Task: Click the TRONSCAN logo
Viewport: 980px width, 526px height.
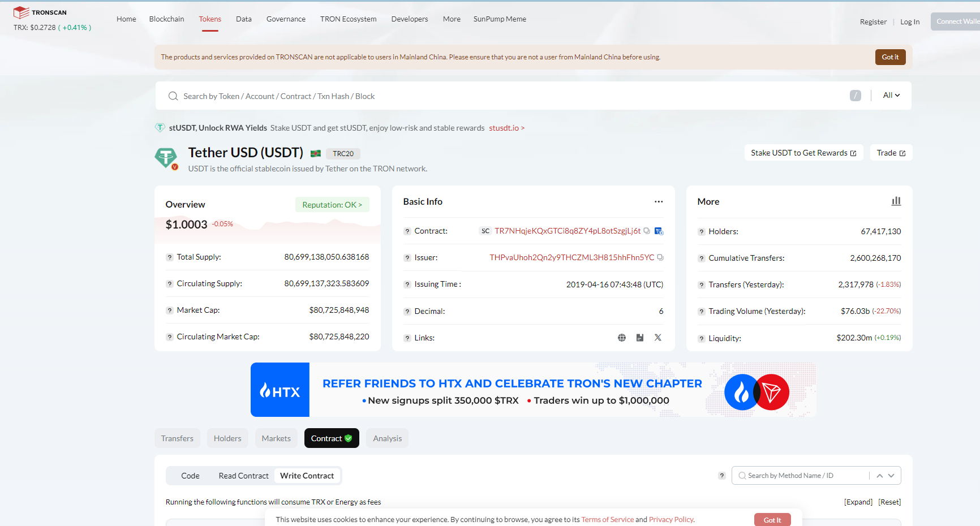Action: coord(40,12)
